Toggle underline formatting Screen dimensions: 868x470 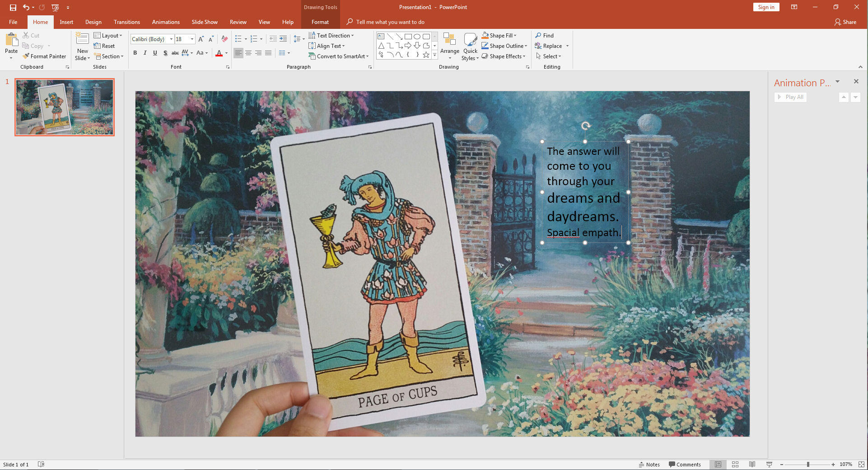pyautogui.click(x=155, y=53)
